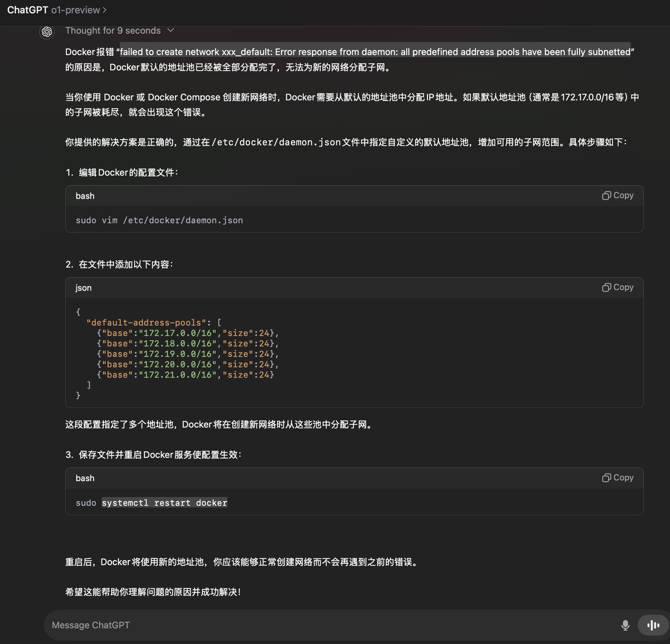Click the inline '/etc/docker/daemon.json' path in paragraph
The image size is (670, 644).
tap(276, 142)
